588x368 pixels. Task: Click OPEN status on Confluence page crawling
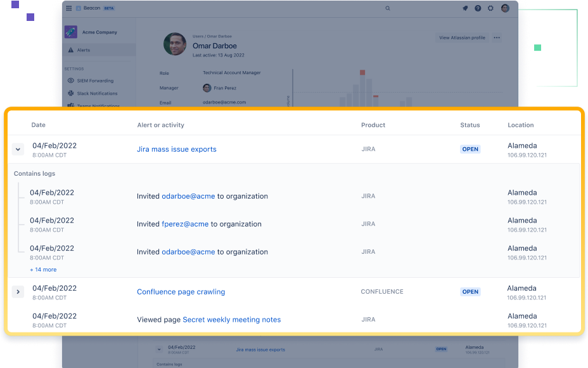point(470,292)
